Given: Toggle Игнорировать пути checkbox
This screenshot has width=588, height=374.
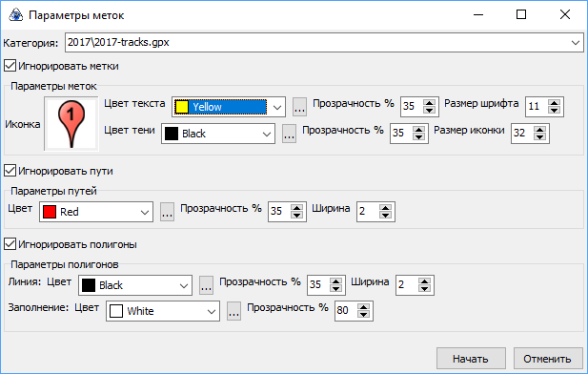Looking at the screenshot, I should pyautogui.click(x=10, y=171).
